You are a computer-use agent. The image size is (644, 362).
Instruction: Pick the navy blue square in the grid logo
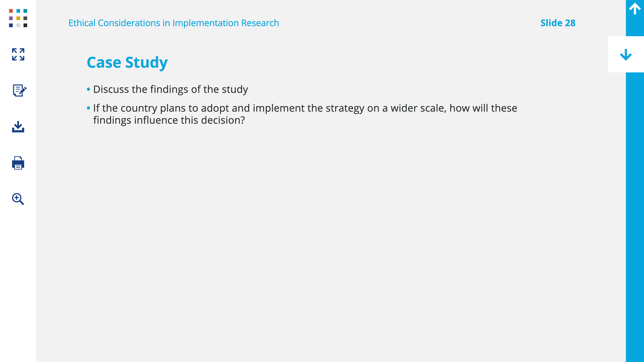[x=11, y=25]
